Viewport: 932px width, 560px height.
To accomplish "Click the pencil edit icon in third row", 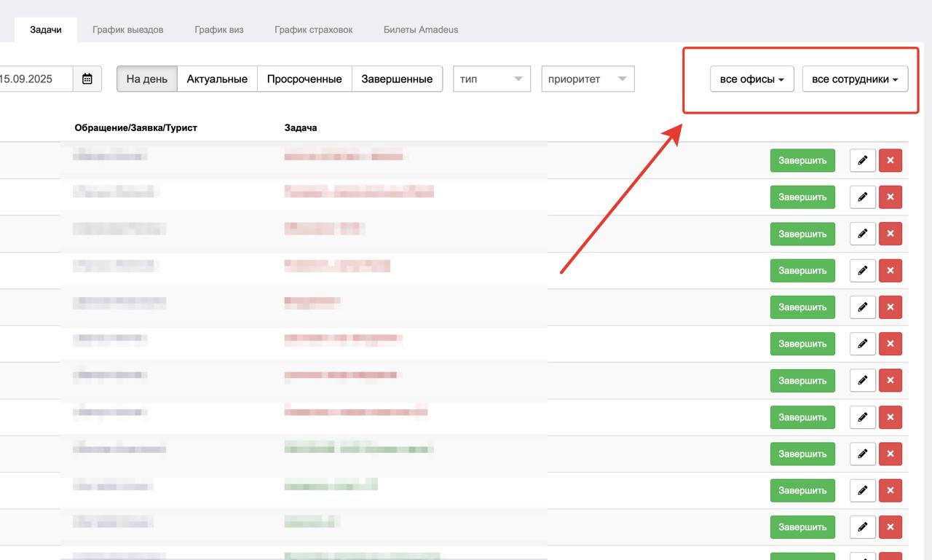I will (x=863, y=234).
